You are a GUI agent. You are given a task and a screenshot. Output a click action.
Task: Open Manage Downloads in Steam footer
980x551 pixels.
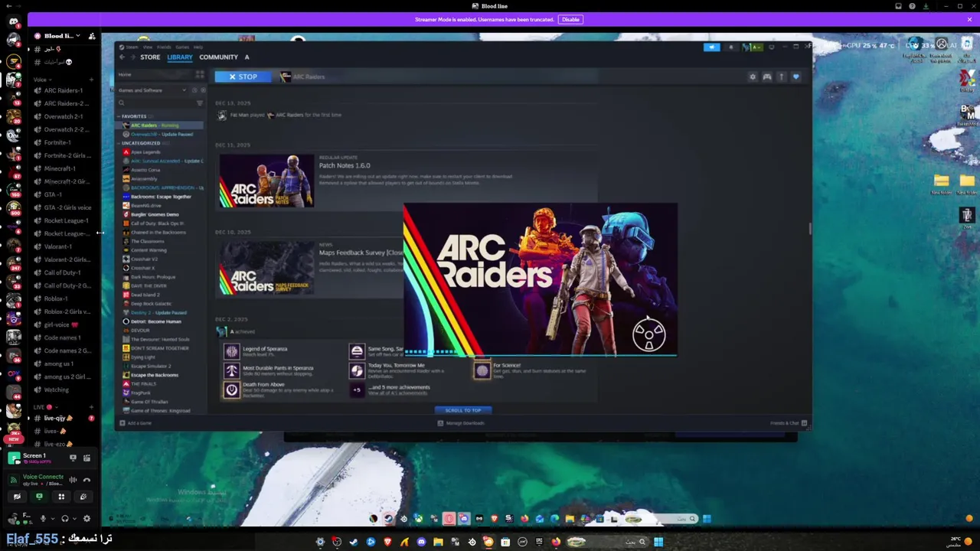461,423
